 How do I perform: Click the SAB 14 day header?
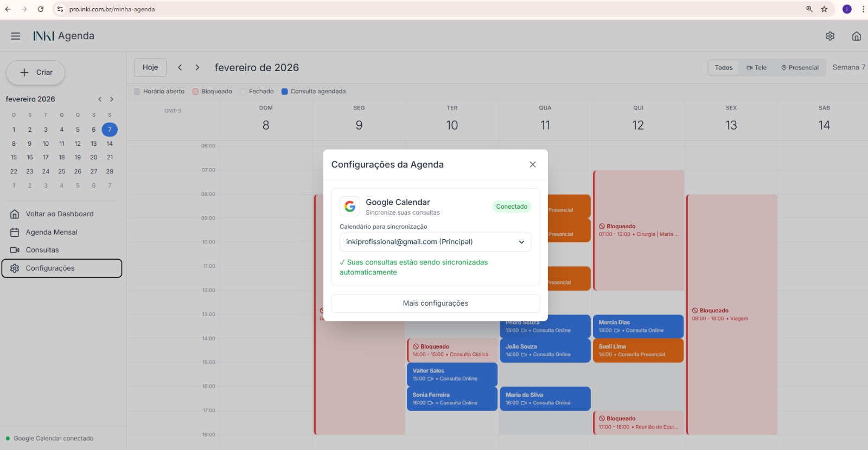point(824,120)
